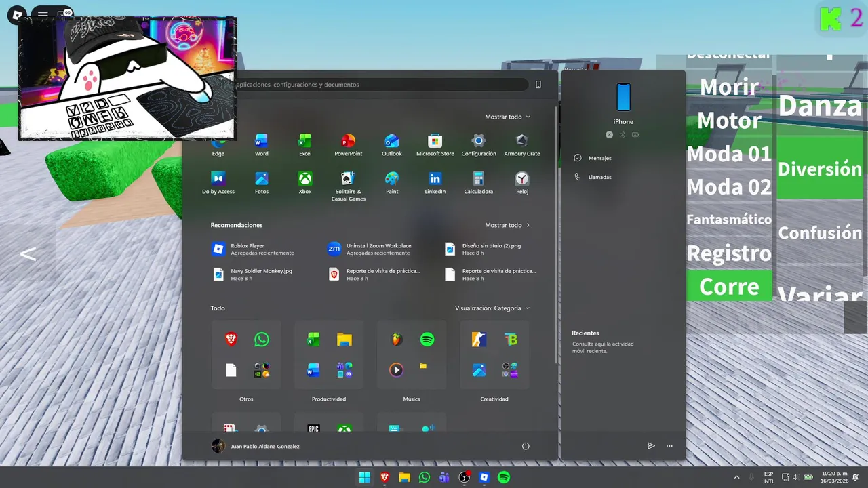The image size is (868, 488).
Task: Open Navy Soldier Monkey.jpg file
Action: (252, 274)
